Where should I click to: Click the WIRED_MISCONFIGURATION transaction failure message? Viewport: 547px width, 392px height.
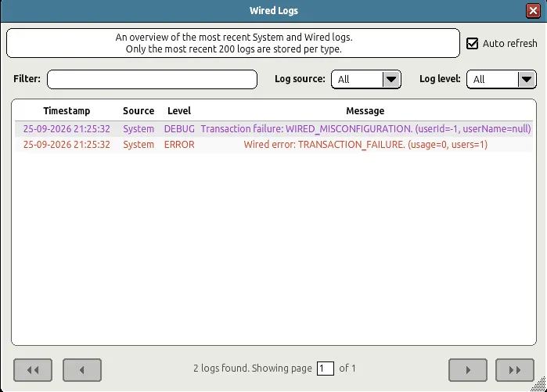[365, 129]
